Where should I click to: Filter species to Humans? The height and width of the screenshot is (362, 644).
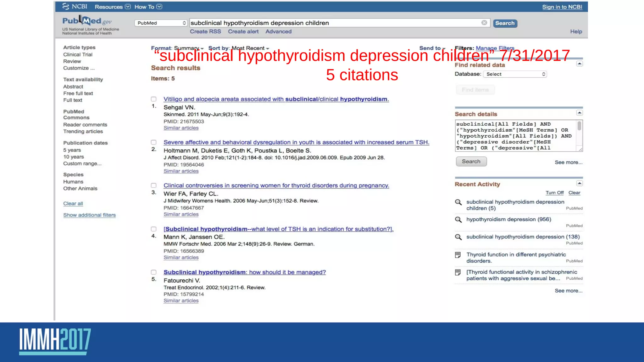pos(73,182)
